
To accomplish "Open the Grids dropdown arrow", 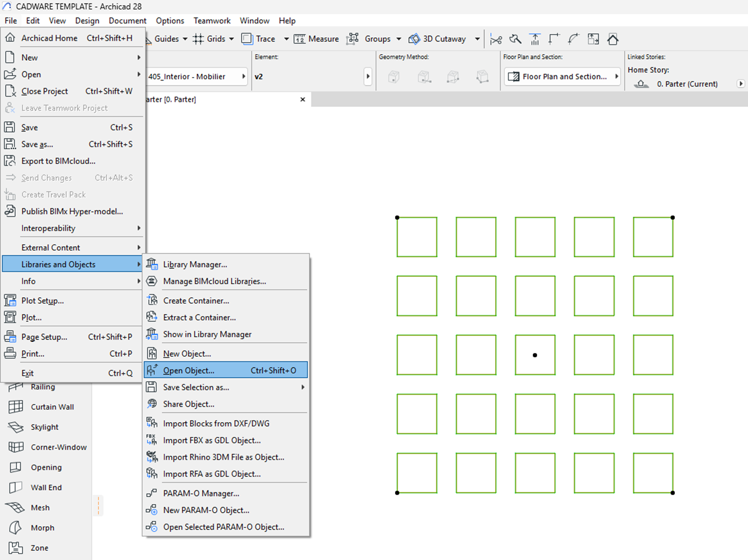I will pos(231,39).
